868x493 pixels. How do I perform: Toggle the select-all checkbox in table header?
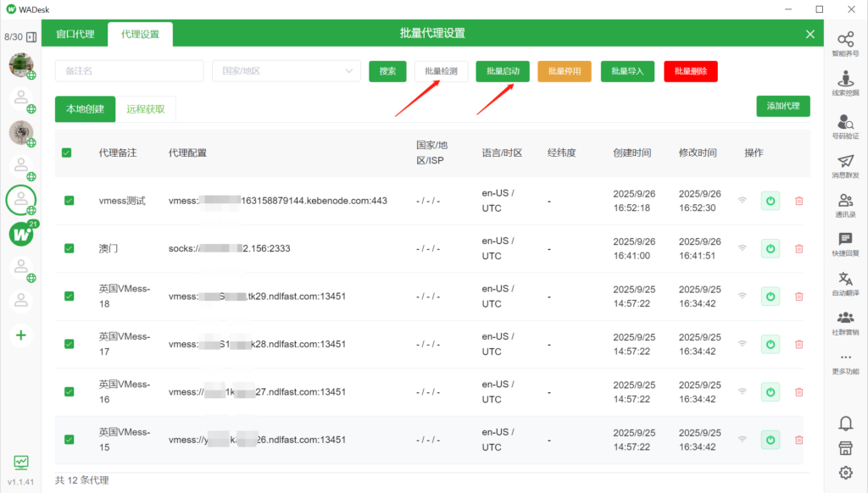click(x=67, y=153)
